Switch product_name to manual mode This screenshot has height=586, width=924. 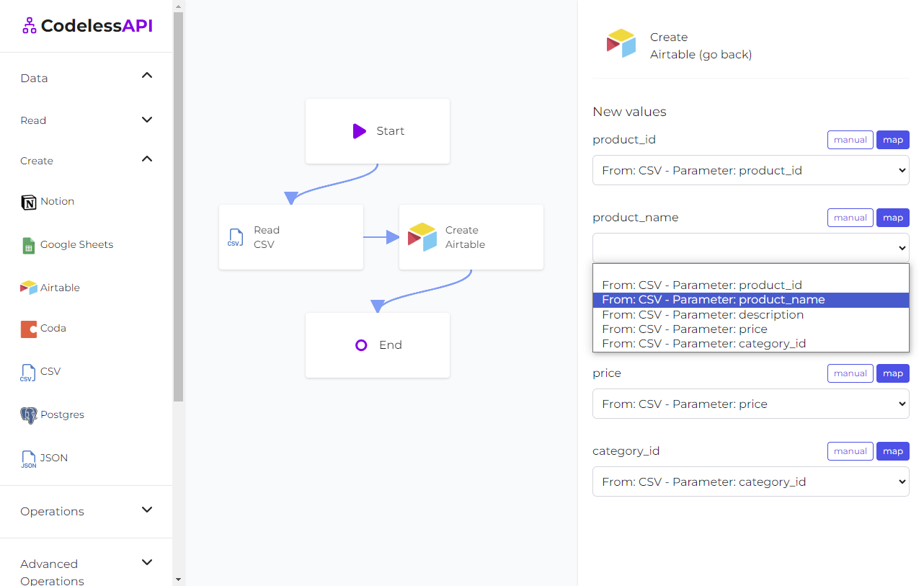850,218
